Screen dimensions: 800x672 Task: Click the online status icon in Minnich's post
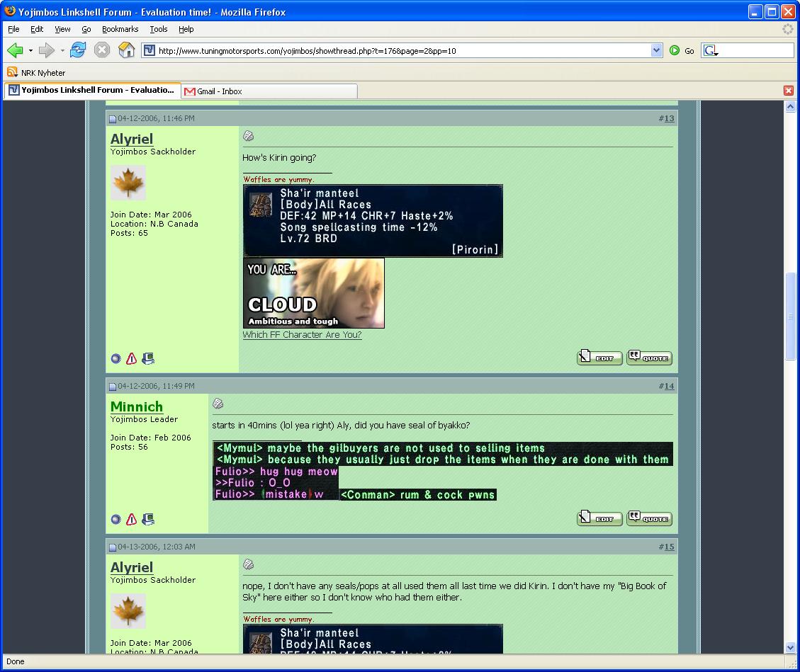coord(116,520)
